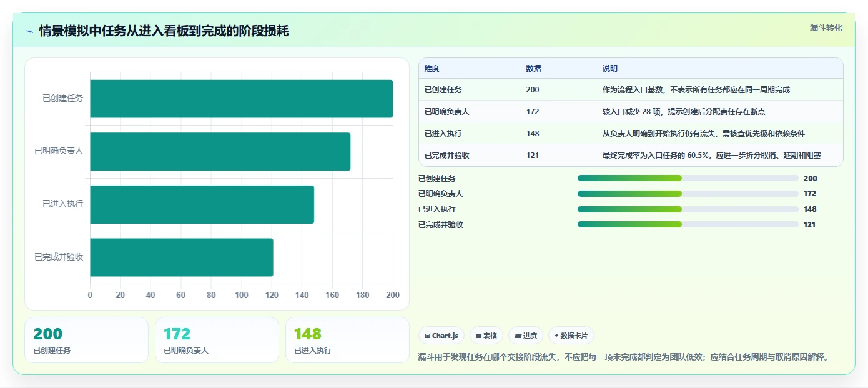Click the 已进入执行 bar in the chart
This screenshot has height=388, width=868.
coord(202,204)
